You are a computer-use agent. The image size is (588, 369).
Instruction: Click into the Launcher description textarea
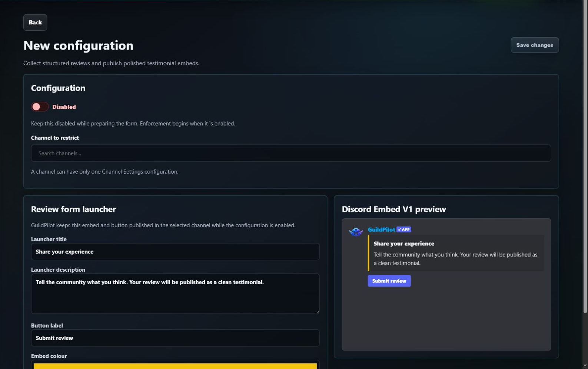tap(175, 294)
